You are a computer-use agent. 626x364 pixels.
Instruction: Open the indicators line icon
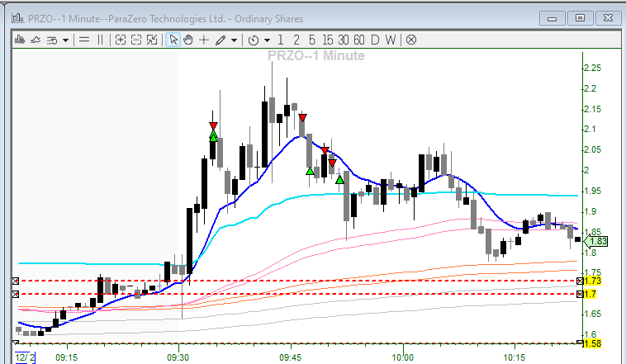[36, 40]
